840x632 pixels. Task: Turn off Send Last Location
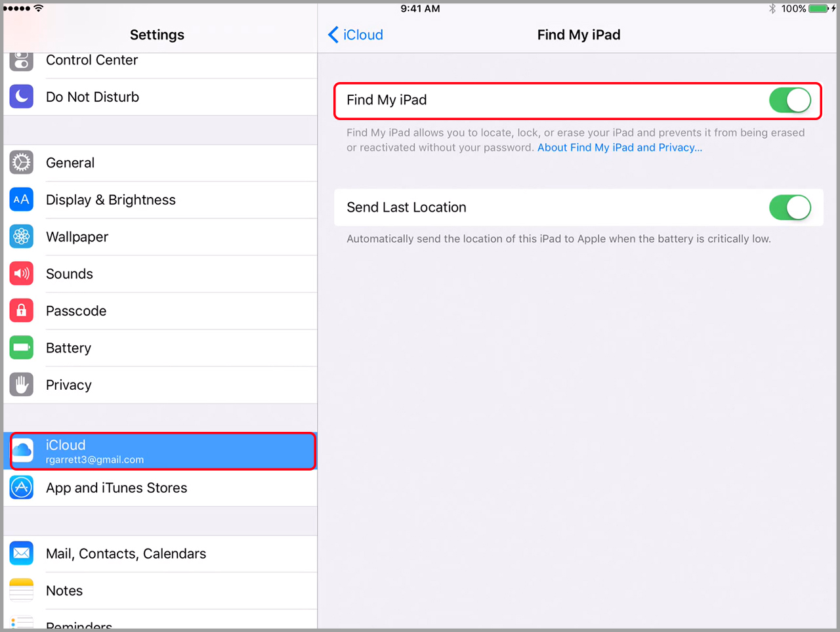[790, 207]
